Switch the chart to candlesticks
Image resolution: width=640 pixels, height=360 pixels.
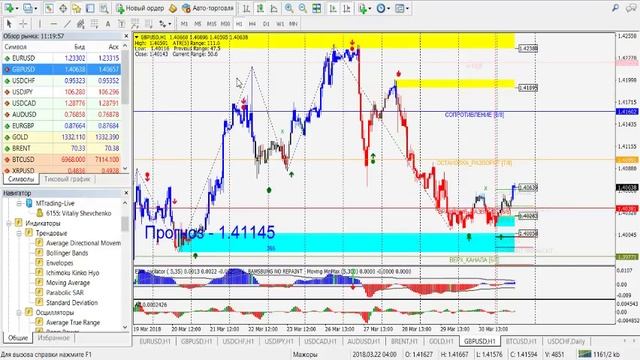[x=260, y=8]
